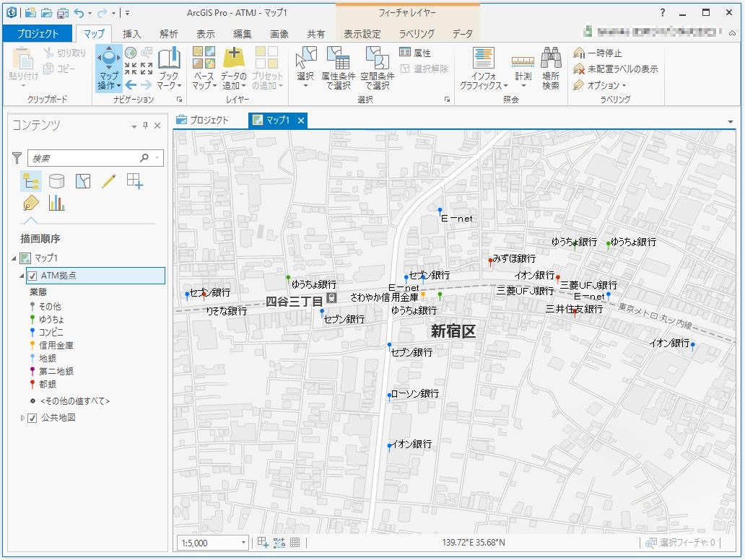
Task: Open the labeling Options (オプション) dropdown
Action: point(600,85)
